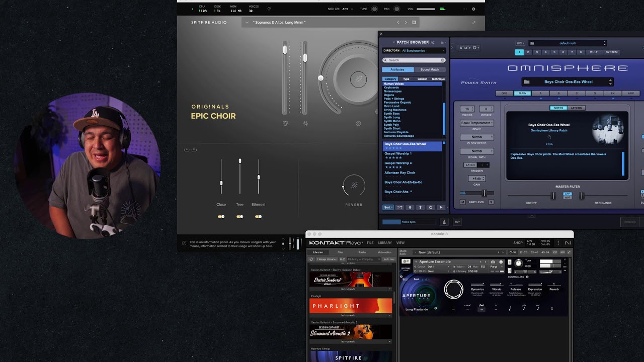Click the save preset icon in Spitfire plugin

(x=414, y=23)
